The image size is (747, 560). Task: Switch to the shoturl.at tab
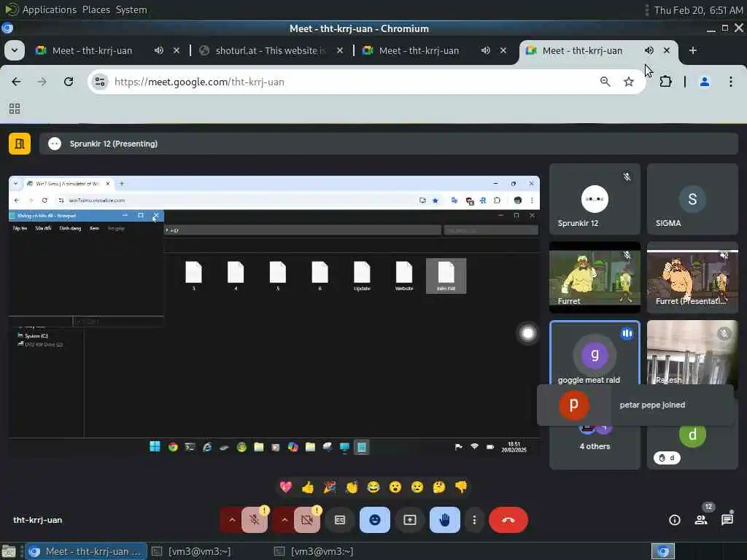click(270, 50)
